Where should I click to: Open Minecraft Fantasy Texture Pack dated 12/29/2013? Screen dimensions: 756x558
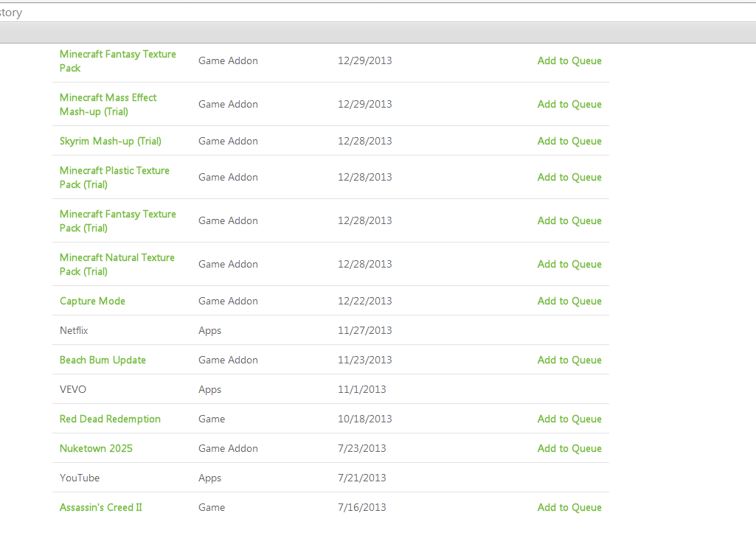pyautogui.click(x=118, y=60)
